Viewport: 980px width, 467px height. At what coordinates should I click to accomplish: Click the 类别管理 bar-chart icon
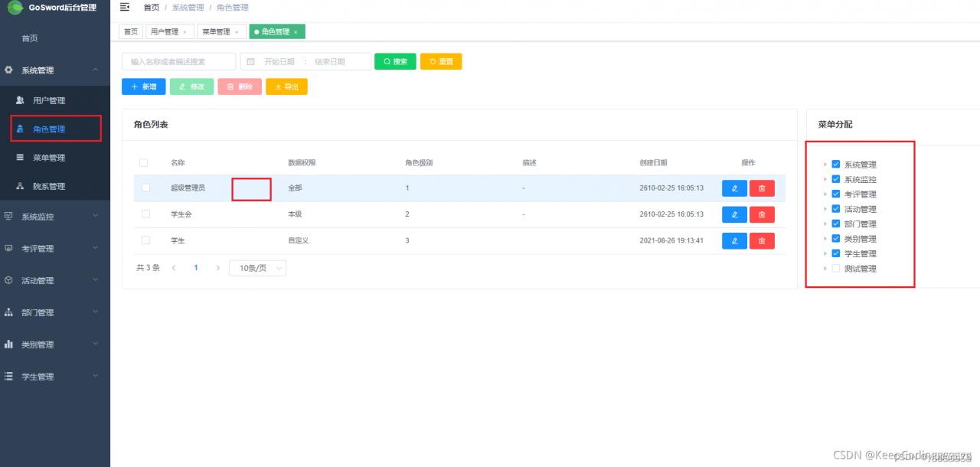9,345
